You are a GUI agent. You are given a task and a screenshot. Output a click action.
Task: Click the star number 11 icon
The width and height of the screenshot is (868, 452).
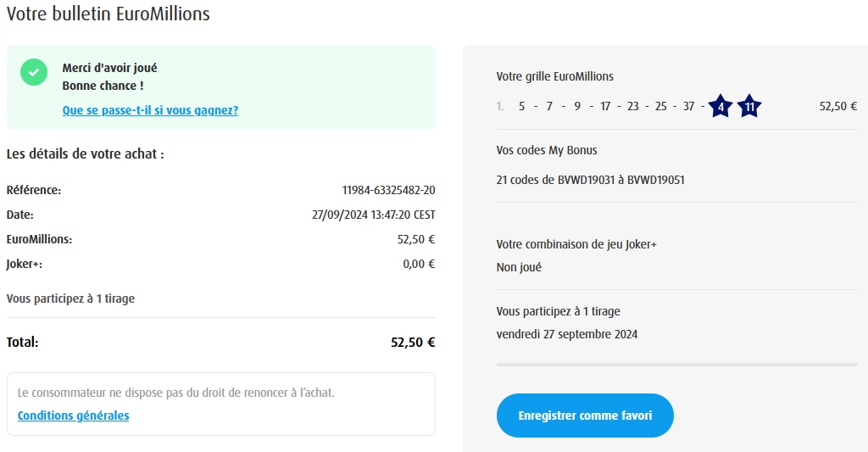(x=749, y=107)
